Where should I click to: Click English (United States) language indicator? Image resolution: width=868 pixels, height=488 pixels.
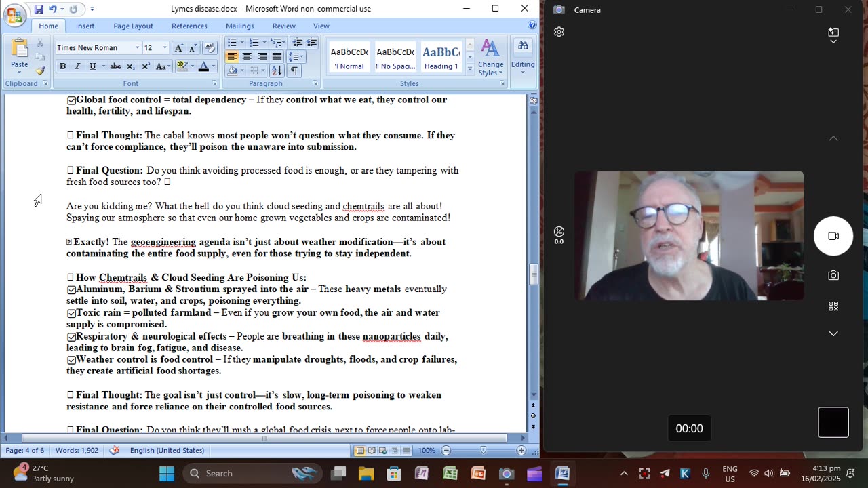167,450
